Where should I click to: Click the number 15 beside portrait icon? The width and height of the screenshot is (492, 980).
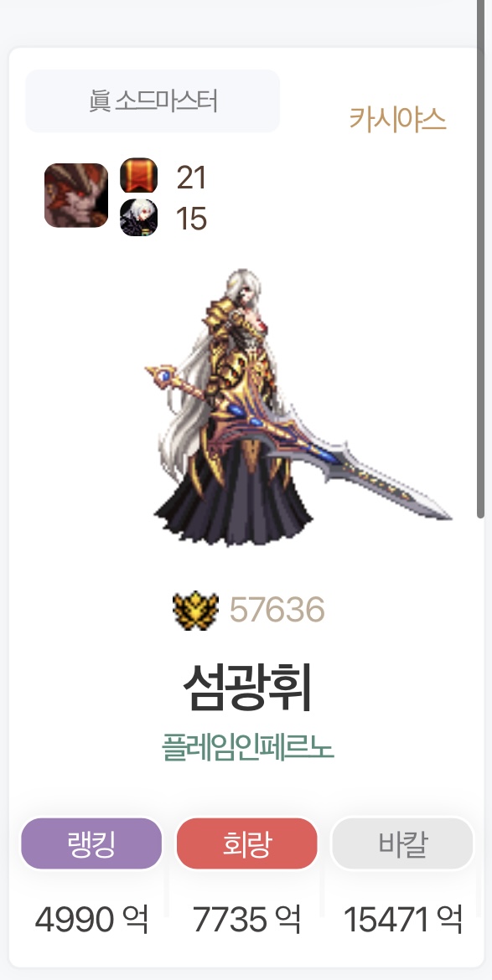191,219
